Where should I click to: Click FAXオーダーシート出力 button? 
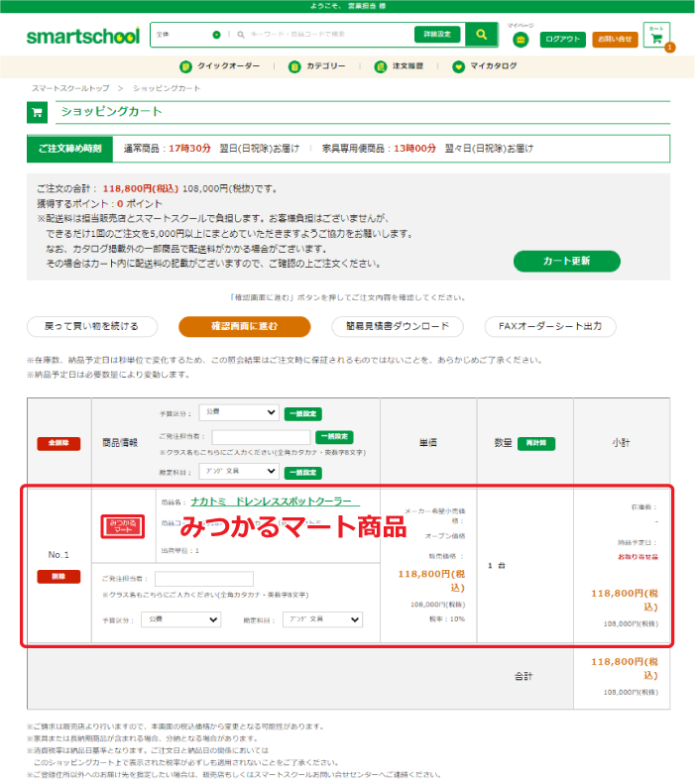[550, 326]
